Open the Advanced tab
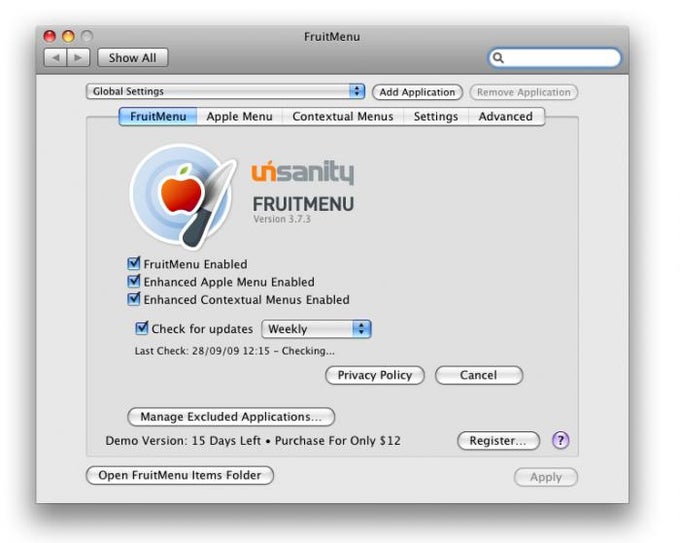This screenshot has width=680, height=543. pos(506,117)
